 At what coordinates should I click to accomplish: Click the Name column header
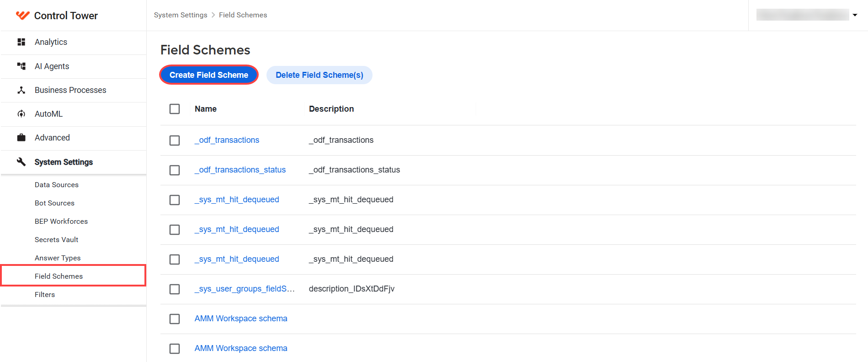(x=206, y=109)
